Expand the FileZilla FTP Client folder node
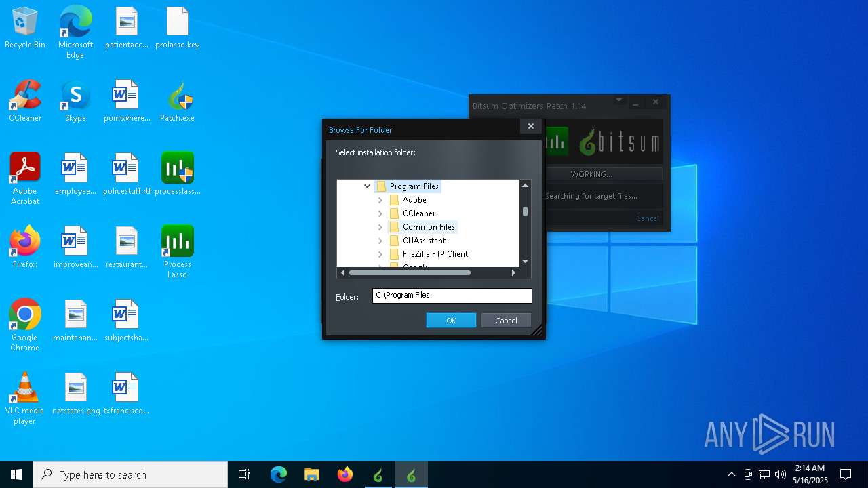Viewport: 868px width, 488px height. tap(380, 254)
